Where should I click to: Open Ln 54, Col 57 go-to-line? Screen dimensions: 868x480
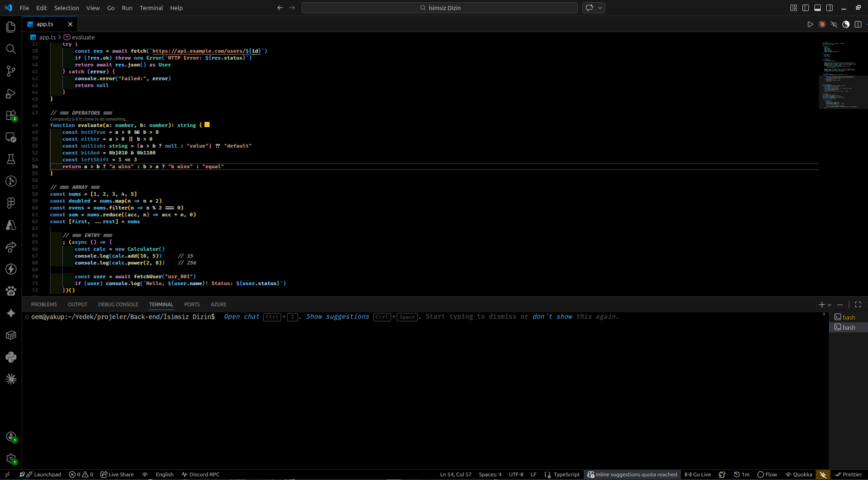click(x=456, y=474)
